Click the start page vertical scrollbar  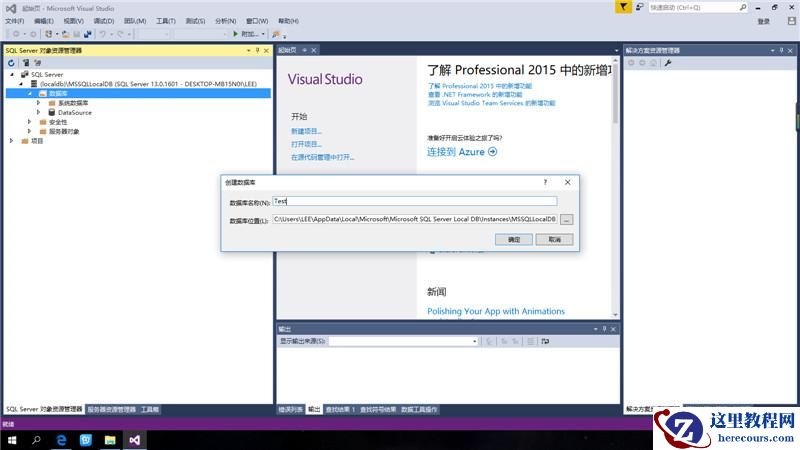point(615,188)
